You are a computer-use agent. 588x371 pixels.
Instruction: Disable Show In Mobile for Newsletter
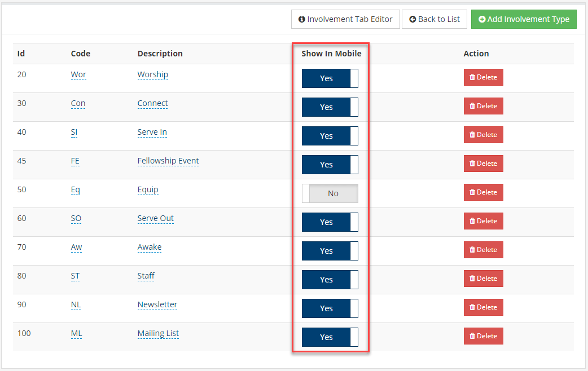tap(330, 308)
